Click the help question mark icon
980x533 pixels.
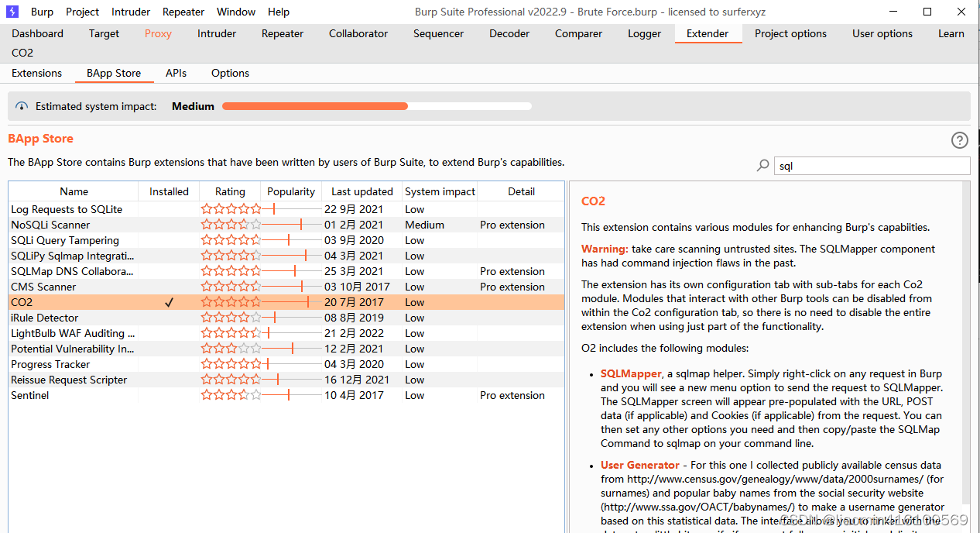[959, 140]
